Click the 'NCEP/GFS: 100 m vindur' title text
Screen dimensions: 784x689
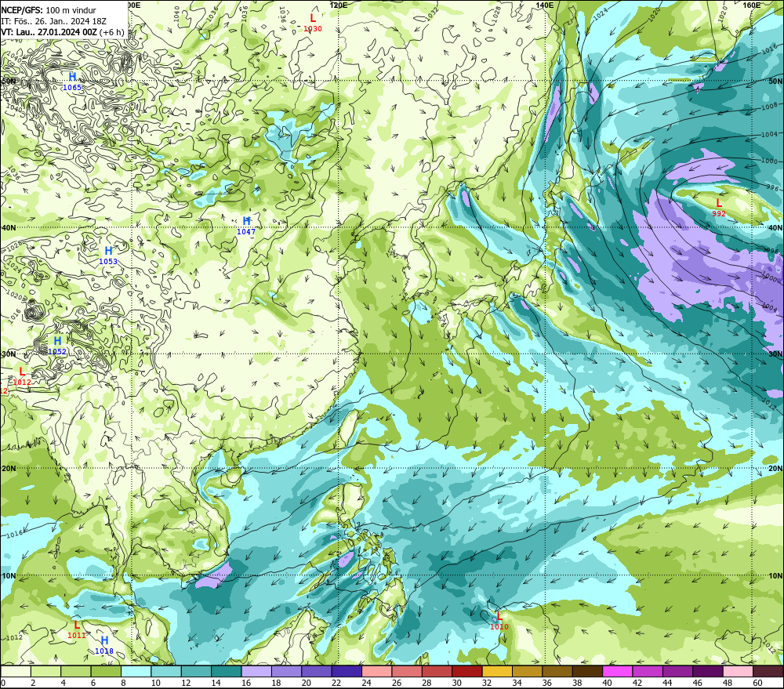(49, 10)
